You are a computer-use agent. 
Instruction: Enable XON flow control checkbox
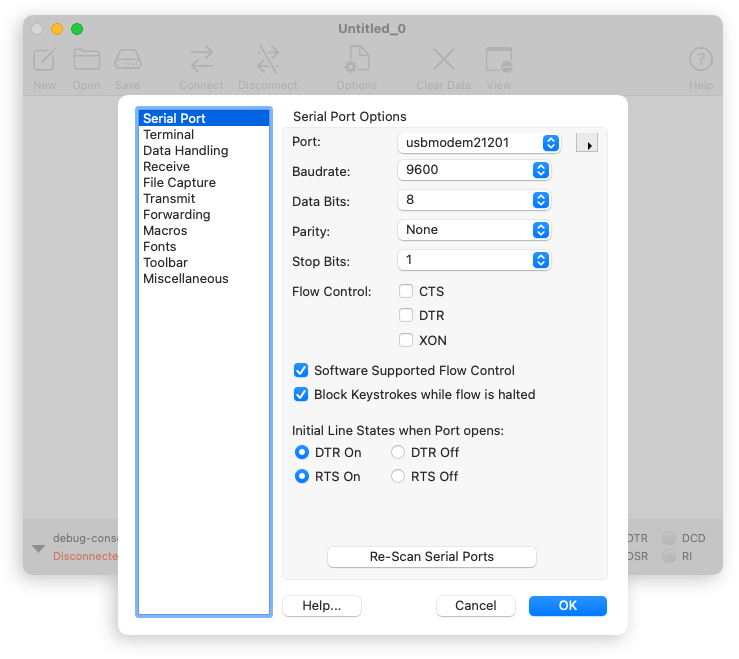tap(406, 340)
